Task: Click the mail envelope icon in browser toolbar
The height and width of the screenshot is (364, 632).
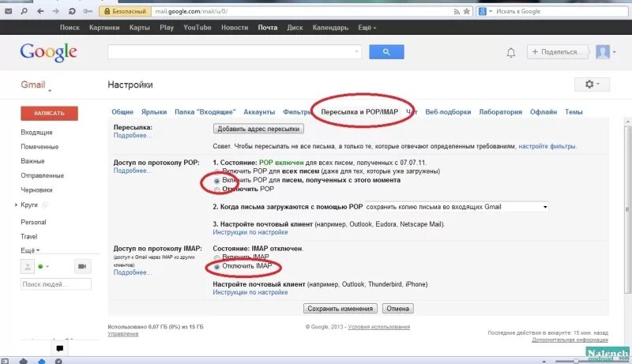Action: pyautogui.click(x=8, y=11)
